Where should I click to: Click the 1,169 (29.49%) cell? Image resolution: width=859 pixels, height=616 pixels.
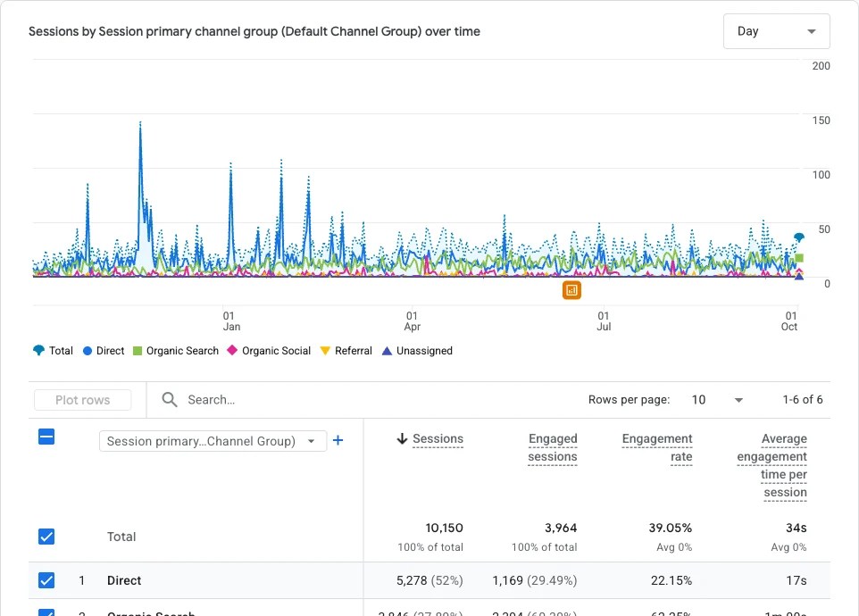tap(535, 580)
